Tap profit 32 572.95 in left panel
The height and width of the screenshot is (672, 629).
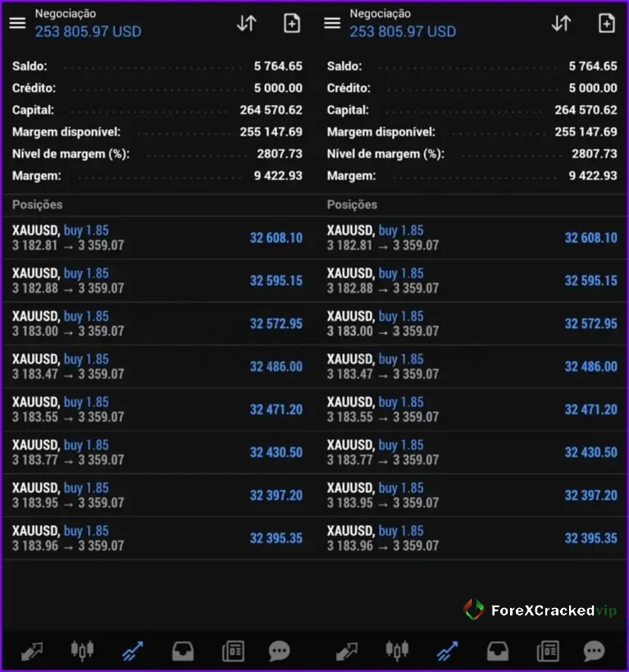coord(276,323)
